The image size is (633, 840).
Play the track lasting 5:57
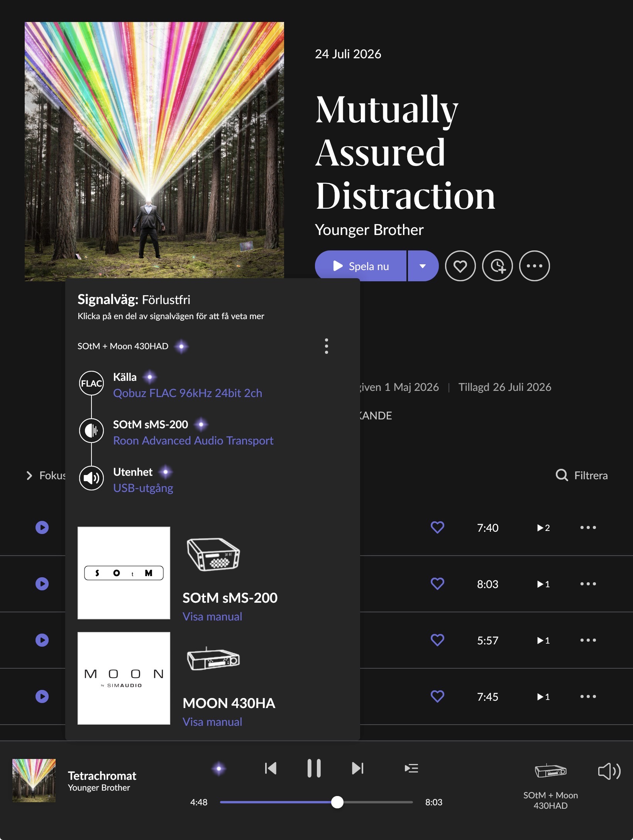tap(42, 640)
